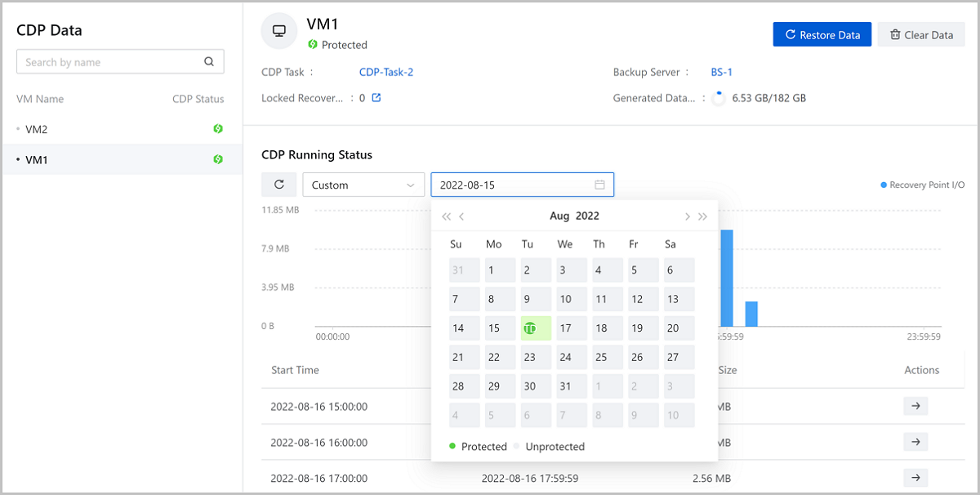This screenshot has width=980, height=495.
Task: Click the Clear Data button
Action: tap(921, 34)
